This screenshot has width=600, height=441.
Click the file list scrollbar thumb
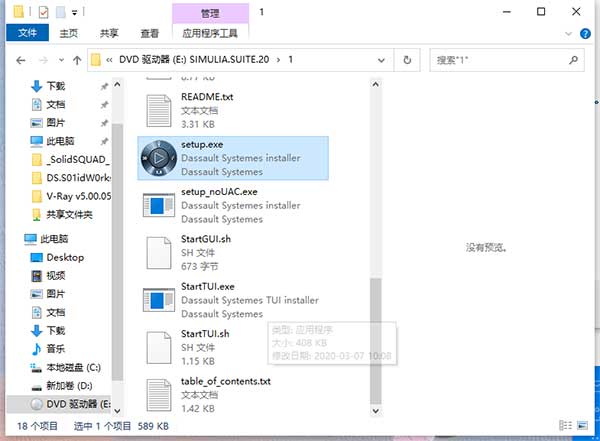tap(376, 341)
